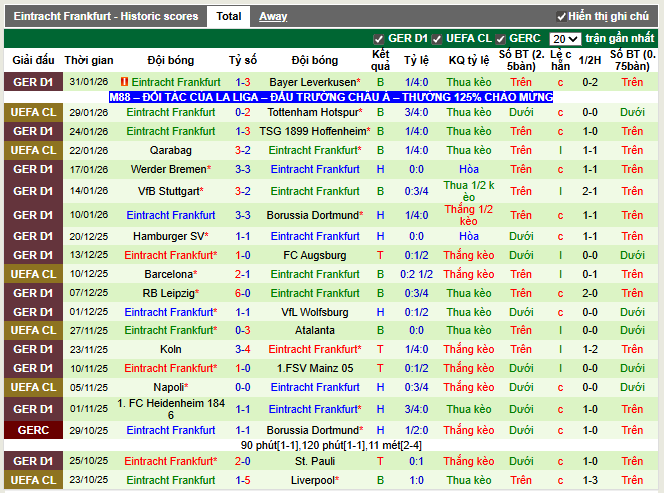Click the UEFA CL badge for Barcelona match
Image resolution: width=665 pixels, height=493 pixels.
coord(33,274)
